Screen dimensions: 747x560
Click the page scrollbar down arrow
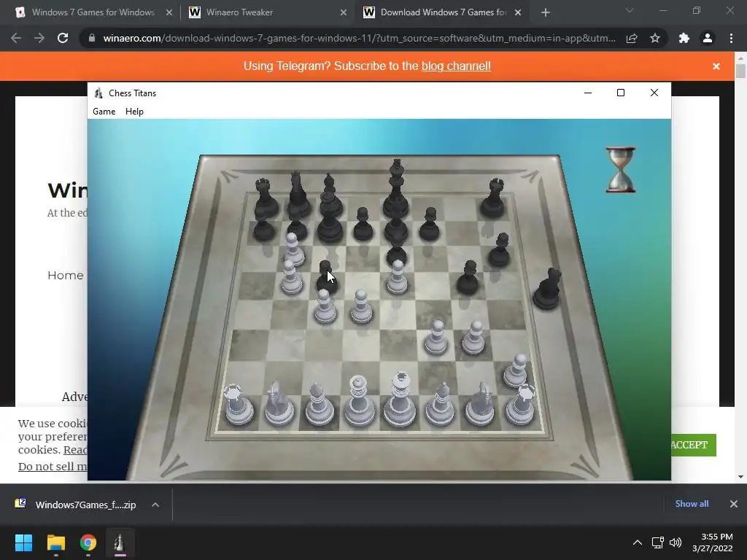tap(740, 476)
